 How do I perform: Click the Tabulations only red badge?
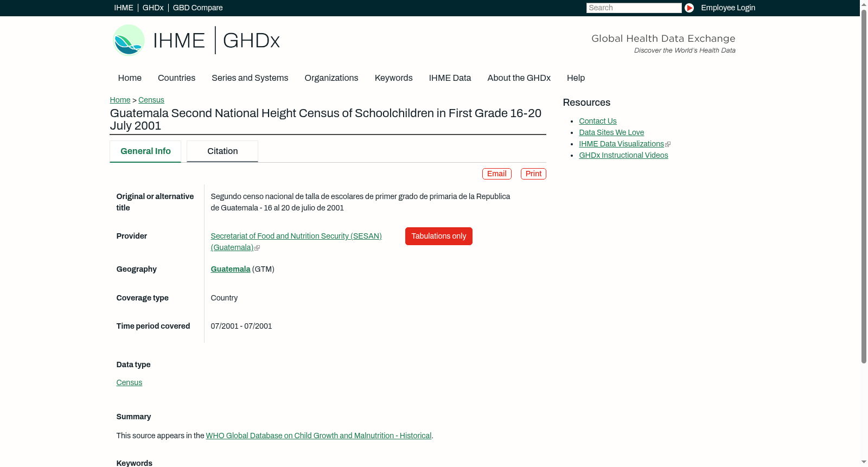(439, 236)
